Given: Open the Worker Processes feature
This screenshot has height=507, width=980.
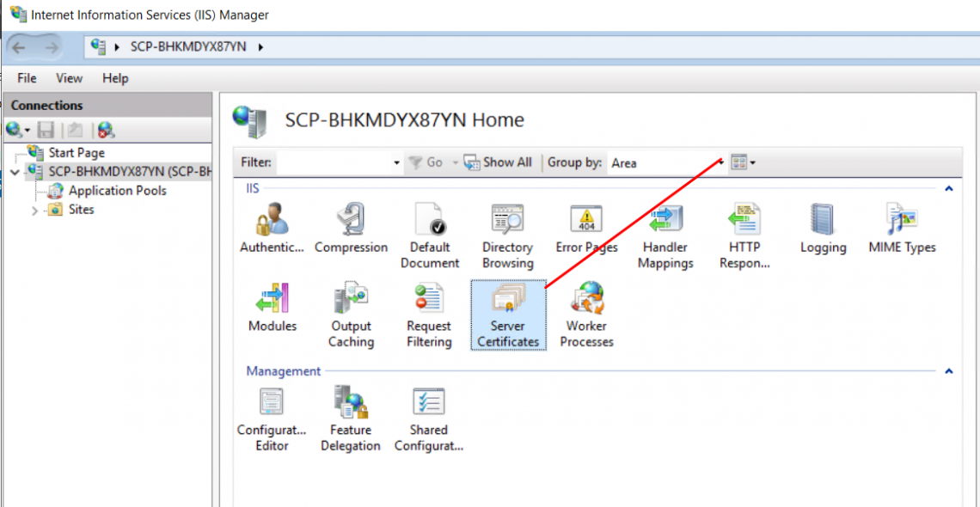Looking at the screenshot, I should 586,315.
